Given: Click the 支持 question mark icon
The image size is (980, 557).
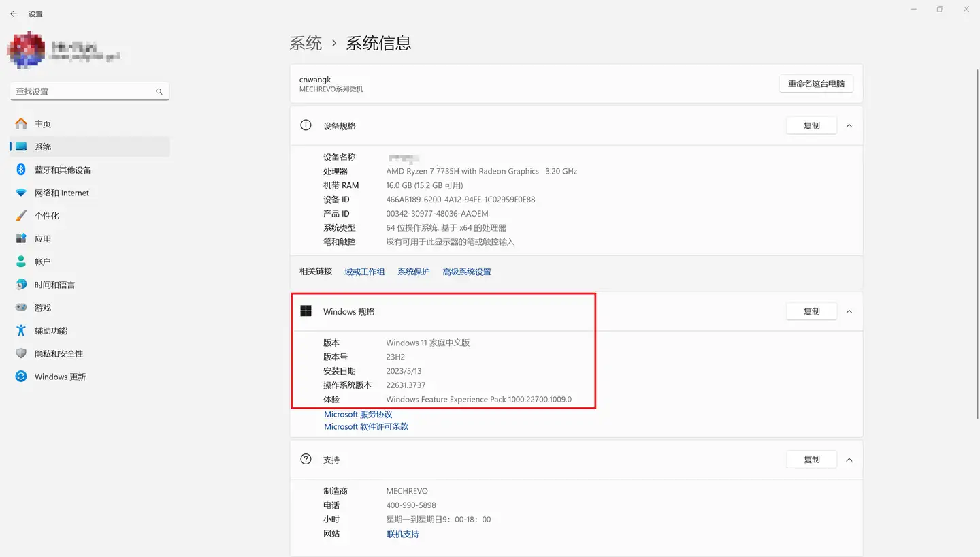Looking at the screenshot, I should click(x=306, y=460).
